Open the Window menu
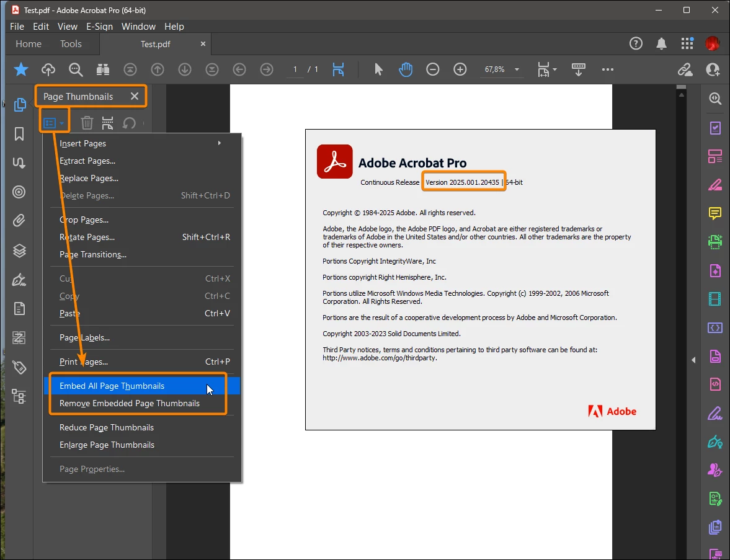This screenshot has width=730, height=560. pos(138,27)
